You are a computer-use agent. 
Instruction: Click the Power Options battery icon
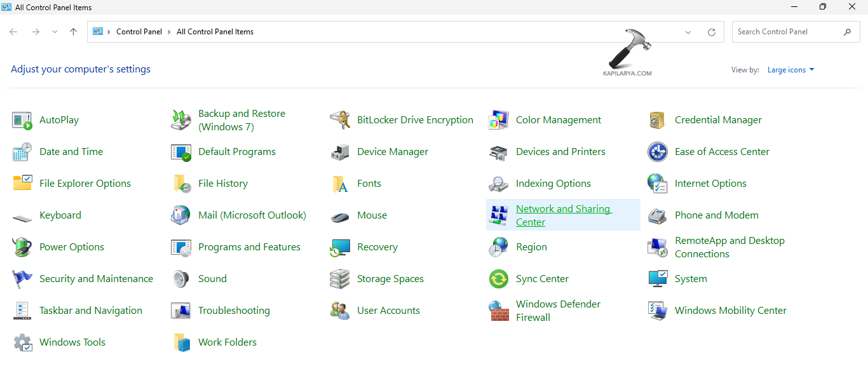[x=22, y=247]
